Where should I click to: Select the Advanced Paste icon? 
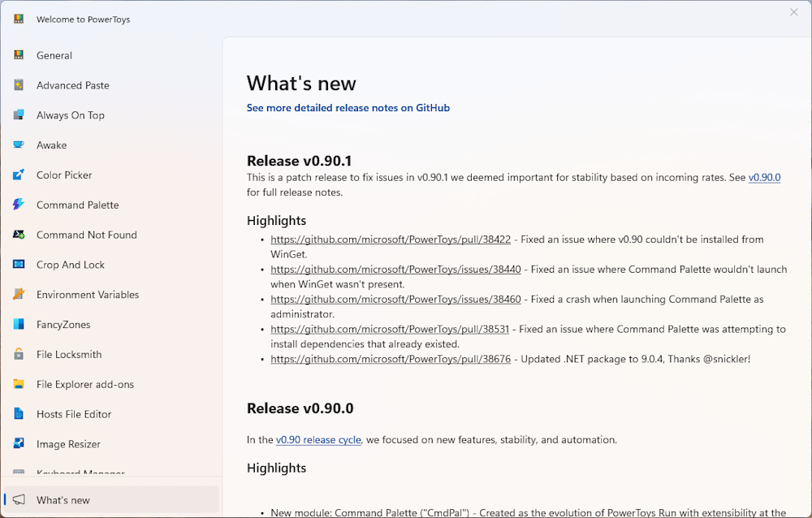coord(19,85)
